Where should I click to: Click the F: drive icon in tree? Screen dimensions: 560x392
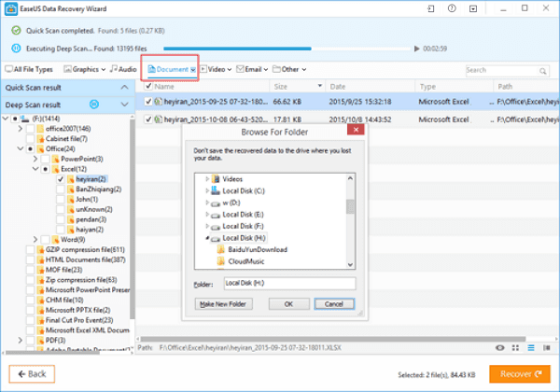[24, 119]
